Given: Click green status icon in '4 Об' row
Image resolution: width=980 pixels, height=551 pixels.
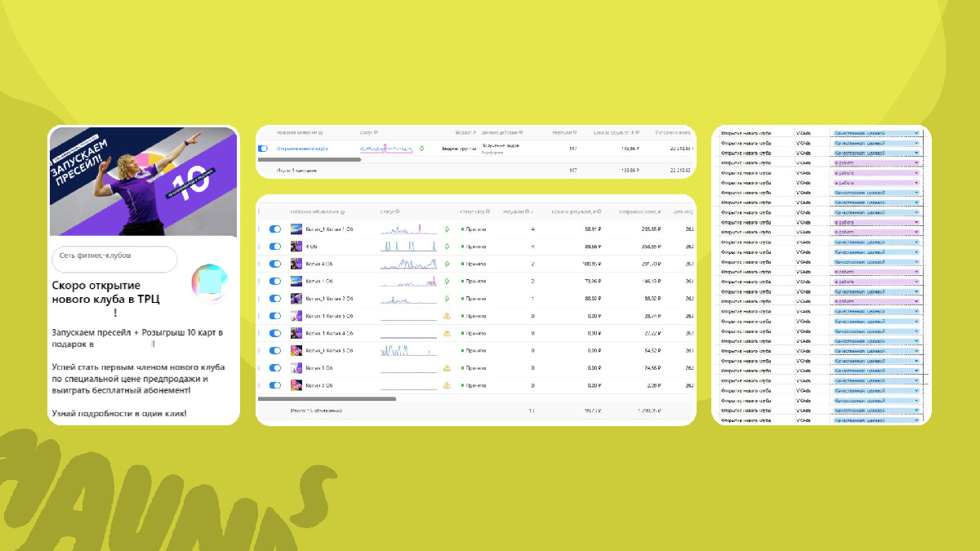Looking at the screenshot, I should pyautogui.click(x=447, y=247).
